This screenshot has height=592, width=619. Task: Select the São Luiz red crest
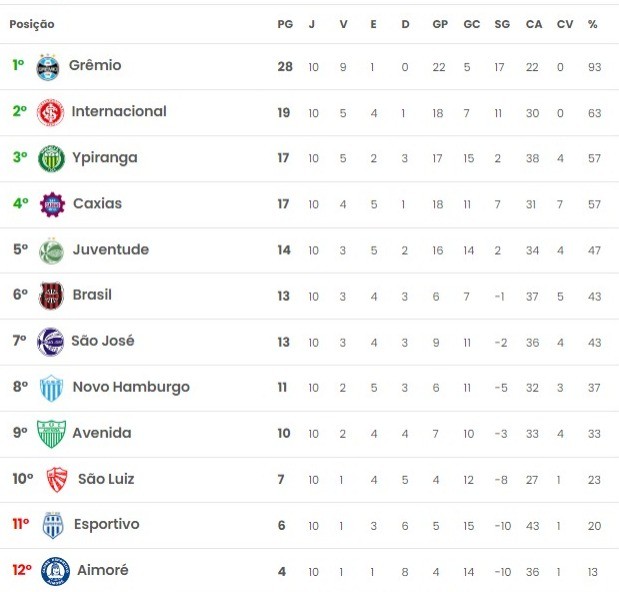(x=57, y=480)
